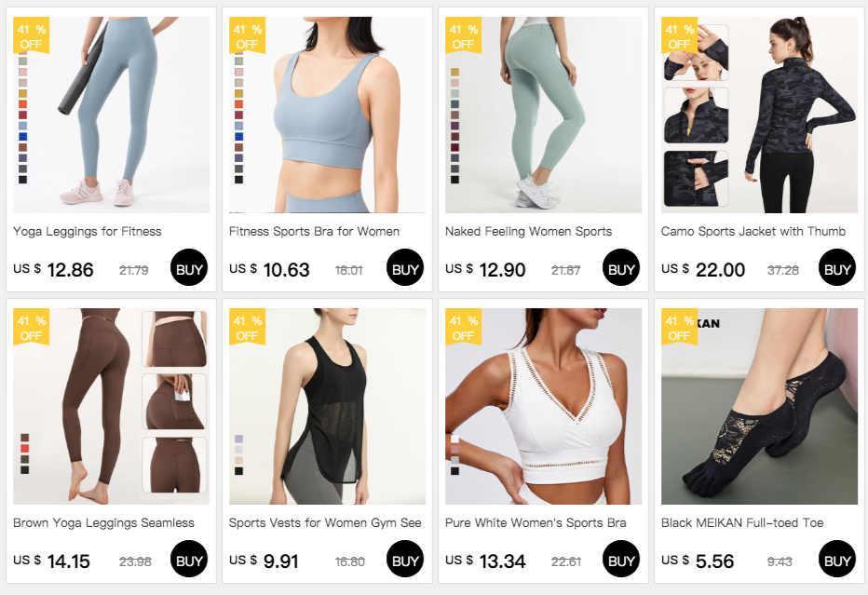Click BUY on the Naked Feeling Women Sports item
The image size is (868, 595).
pyautogui.click(x=620, y=268)
